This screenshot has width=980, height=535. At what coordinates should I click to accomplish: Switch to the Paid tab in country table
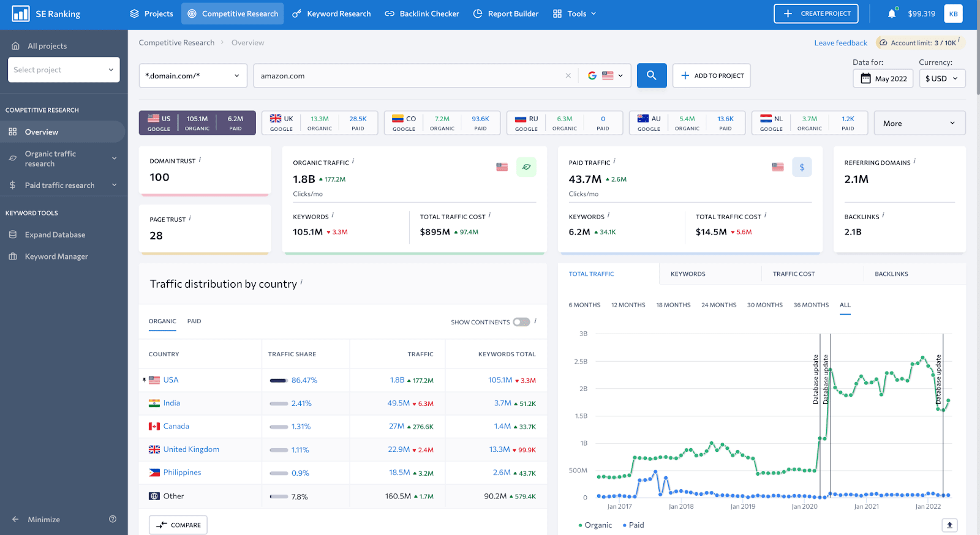(194, 321)
